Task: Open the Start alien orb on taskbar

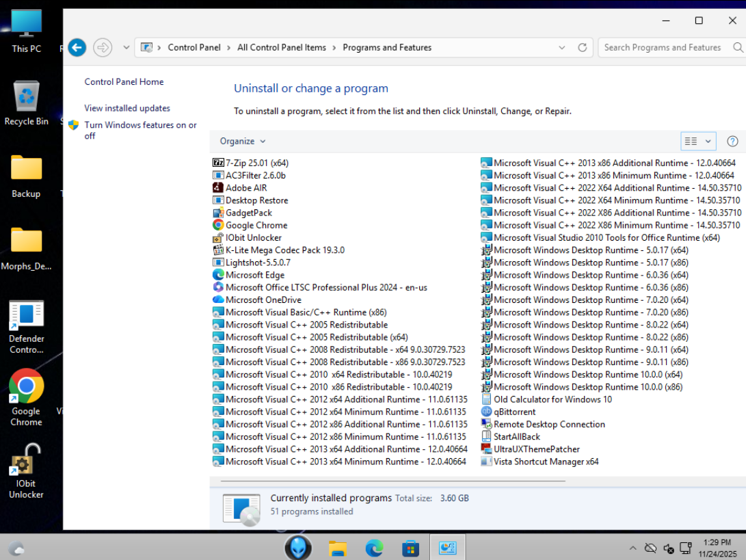Action: [x=298, y=548]
